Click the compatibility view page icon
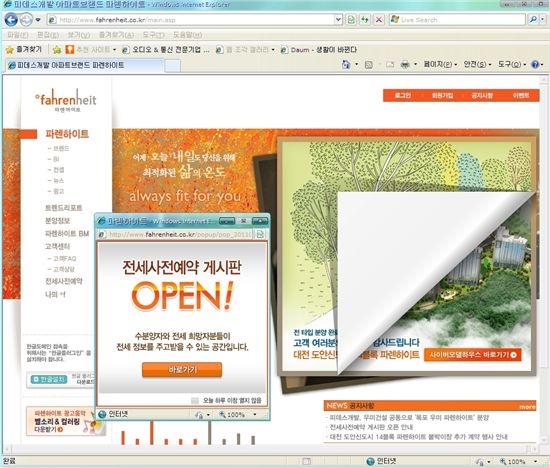This screenshot has width=550, height=468. 351,20
